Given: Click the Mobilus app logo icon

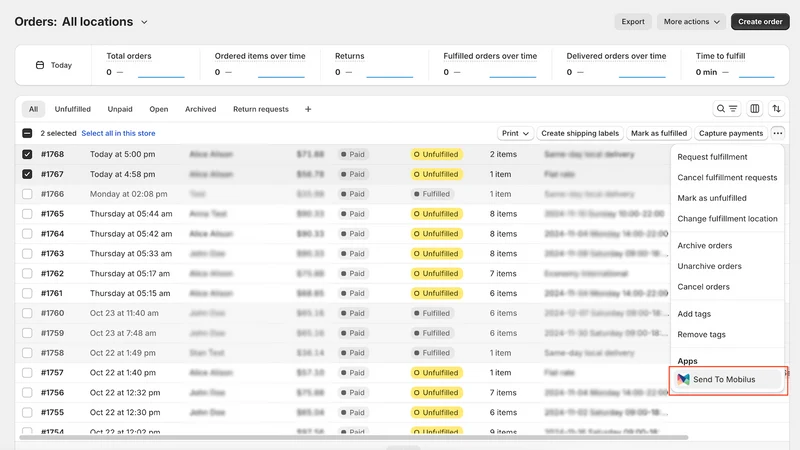Looking at the screenshot, I should (683, 379).
